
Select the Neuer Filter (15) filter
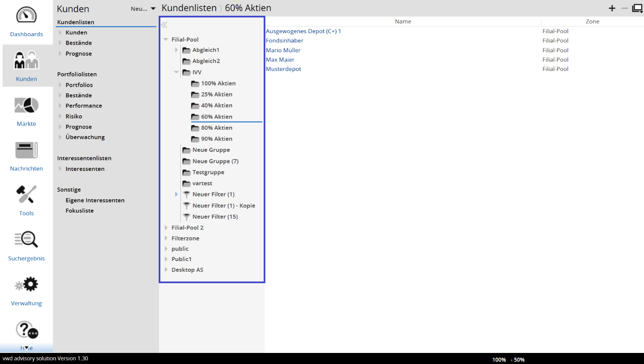coord(215,216)
